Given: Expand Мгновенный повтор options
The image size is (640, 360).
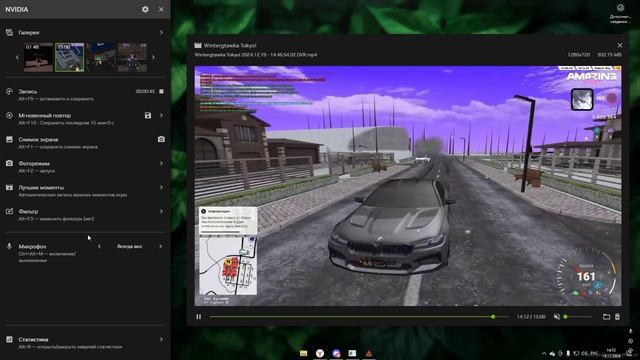Looking at the screenshot, I should click(161, 116).
